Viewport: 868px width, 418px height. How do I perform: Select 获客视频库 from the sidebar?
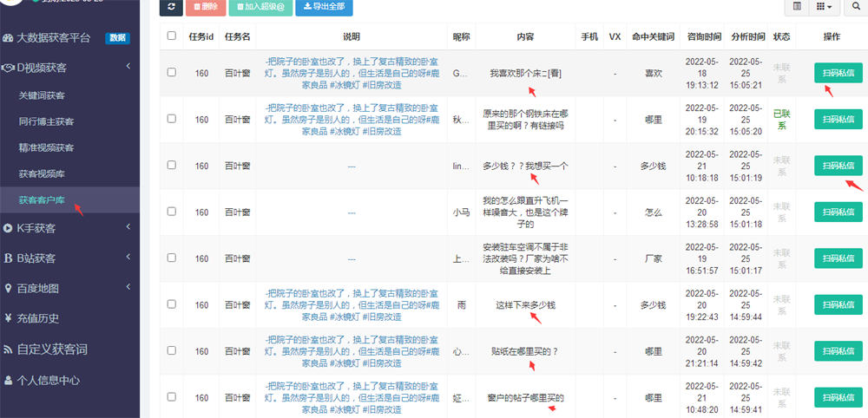pos(42,174)
